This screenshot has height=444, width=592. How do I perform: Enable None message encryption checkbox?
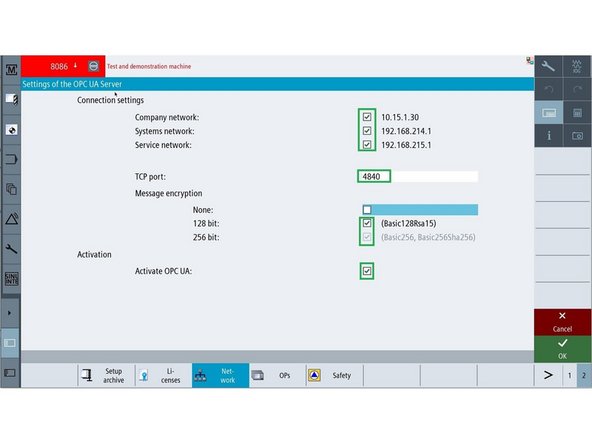[x=367, y=210]
